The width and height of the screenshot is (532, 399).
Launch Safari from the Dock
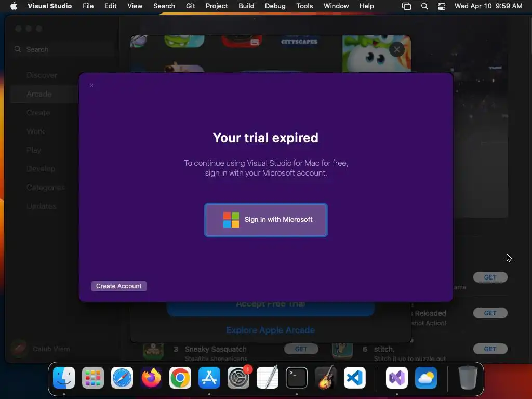point(122,378)
